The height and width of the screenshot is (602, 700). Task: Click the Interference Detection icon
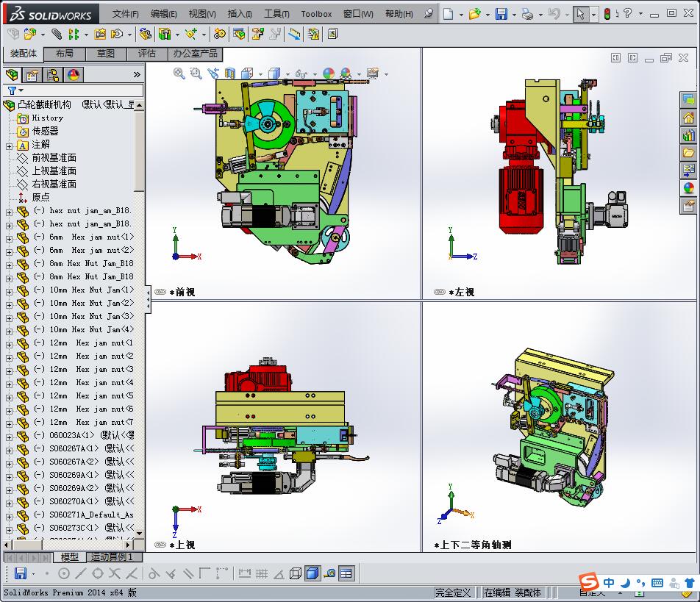click(313, 34)
